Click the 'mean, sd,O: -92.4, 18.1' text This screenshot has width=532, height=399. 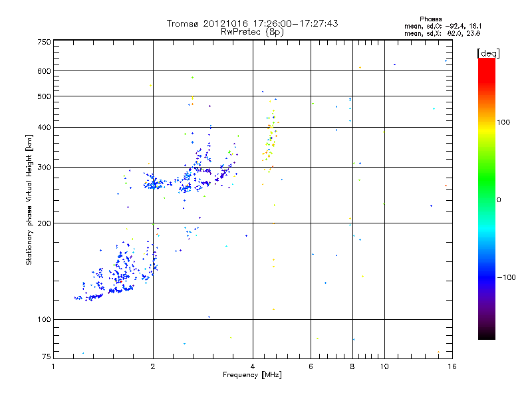[443, 26]
